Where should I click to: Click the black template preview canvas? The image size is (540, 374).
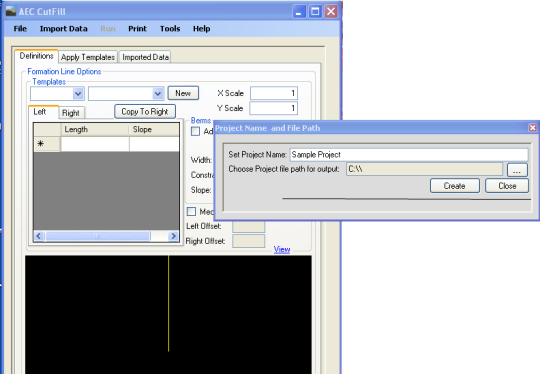168,314
